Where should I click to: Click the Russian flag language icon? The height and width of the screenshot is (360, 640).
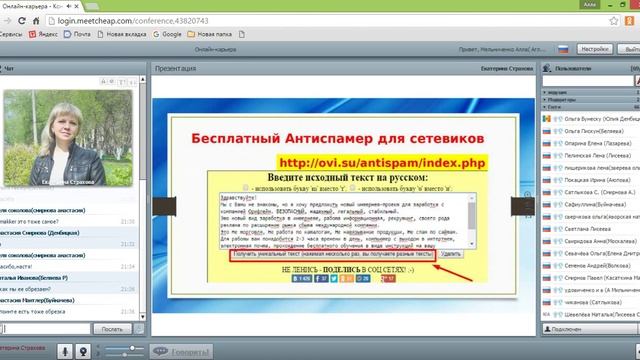pos(563,49)
